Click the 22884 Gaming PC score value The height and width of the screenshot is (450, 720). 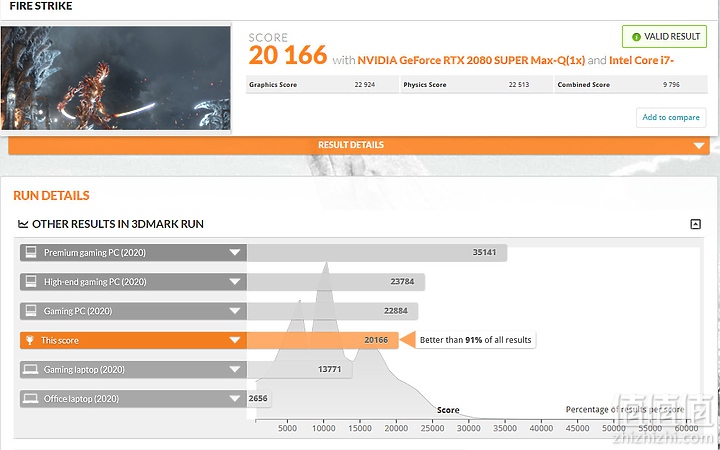396,311
